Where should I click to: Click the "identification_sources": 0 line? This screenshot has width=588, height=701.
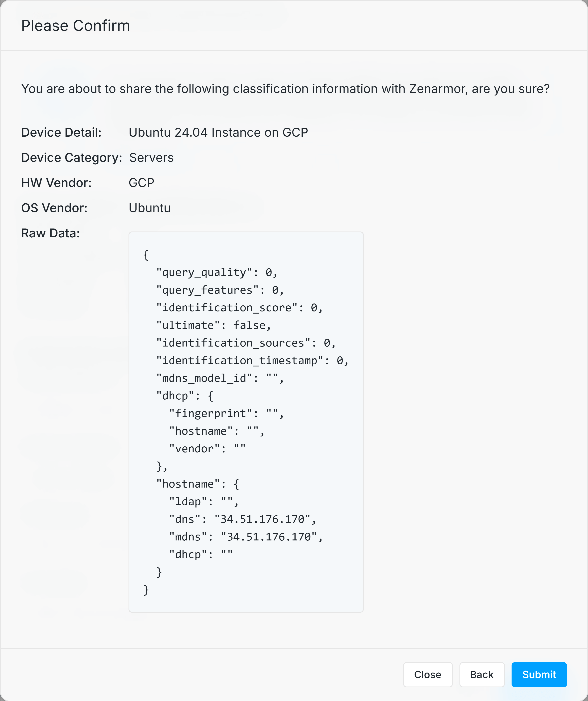(x=246, y=343)
